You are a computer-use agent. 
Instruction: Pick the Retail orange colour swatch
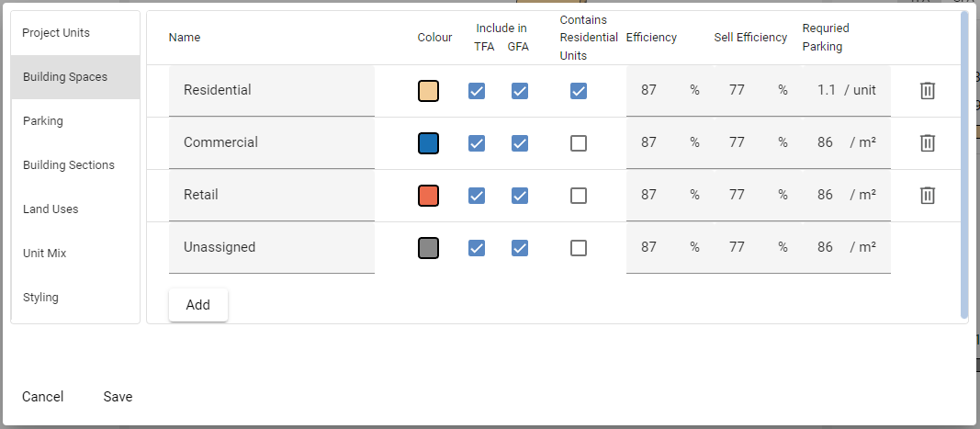coord(428,196)
